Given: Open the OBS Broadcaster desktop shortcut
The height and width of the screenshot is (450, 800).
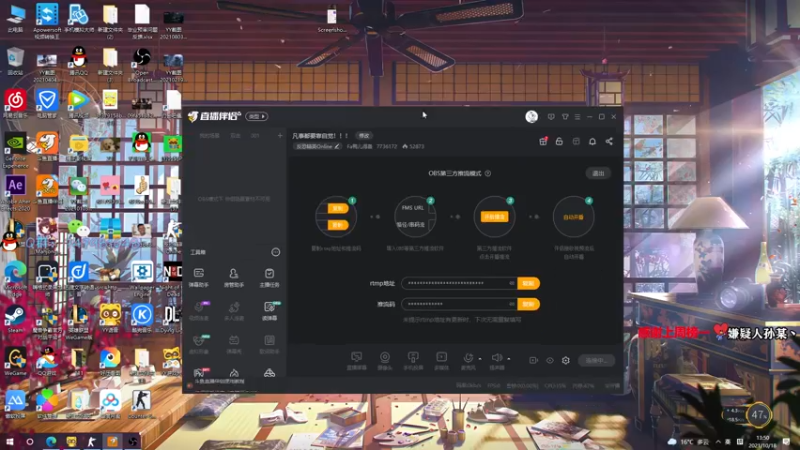Looking at the screenshot, I should click(142, 64).
